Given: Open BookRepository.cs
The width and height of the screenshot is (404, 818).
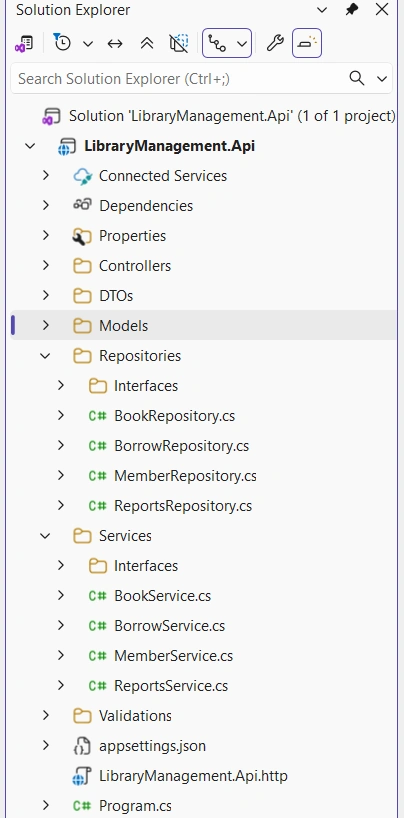Looking at the screenshot, I should coord(174,416).
